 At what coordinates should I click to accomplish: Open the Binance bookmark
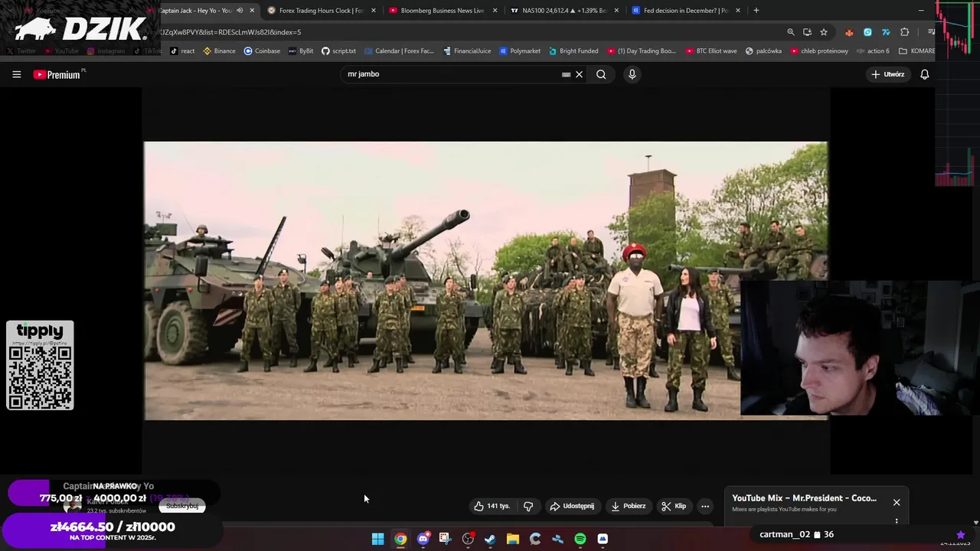click(x=219, y=51)
